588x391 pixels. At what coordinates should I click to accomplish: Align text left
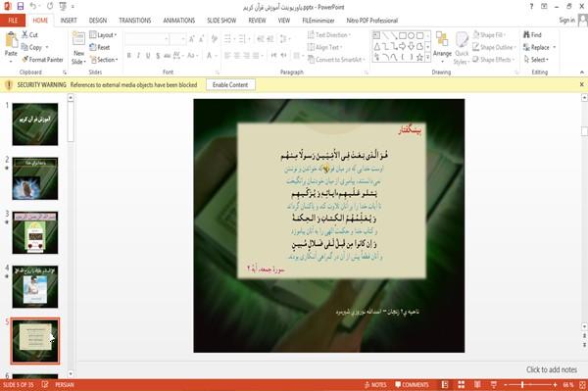click(227, 56)
